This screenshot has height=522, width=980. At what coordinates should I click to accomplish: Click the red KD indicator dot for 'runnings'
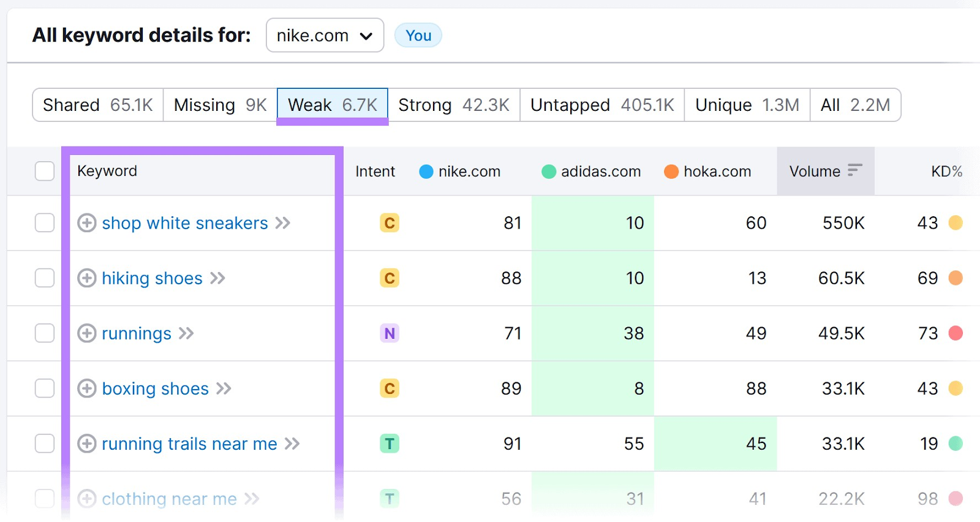955,333
